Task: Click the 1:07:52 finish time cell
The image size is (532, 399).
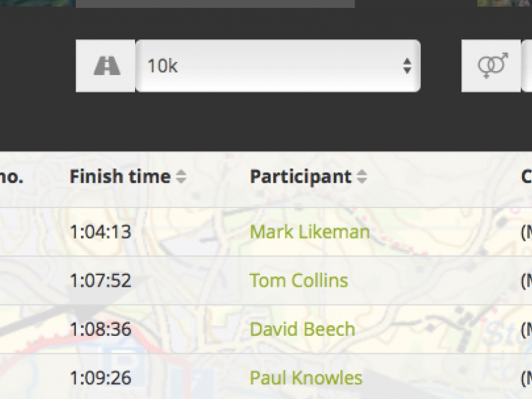Action: point(100,281)
